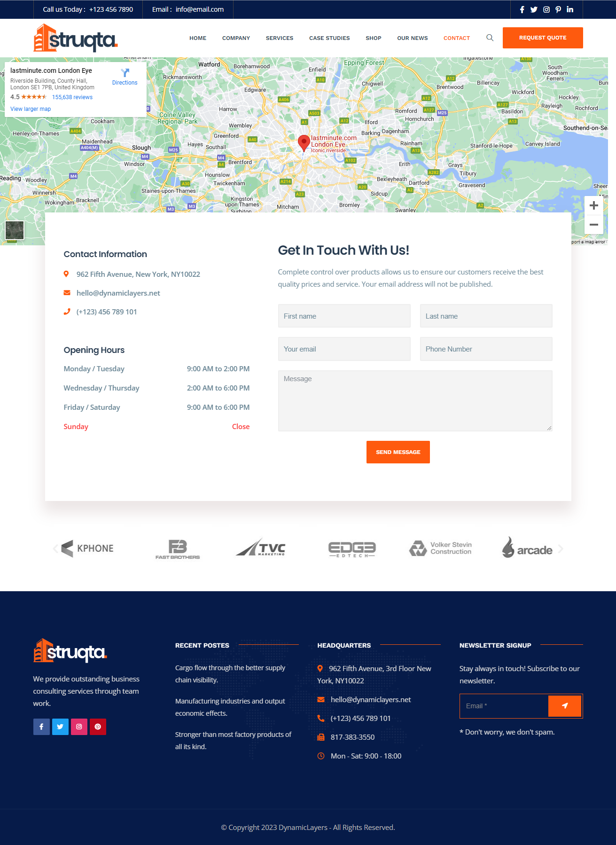Click the Request Quote button
616x845 pixels.
(x=542, y=38)
